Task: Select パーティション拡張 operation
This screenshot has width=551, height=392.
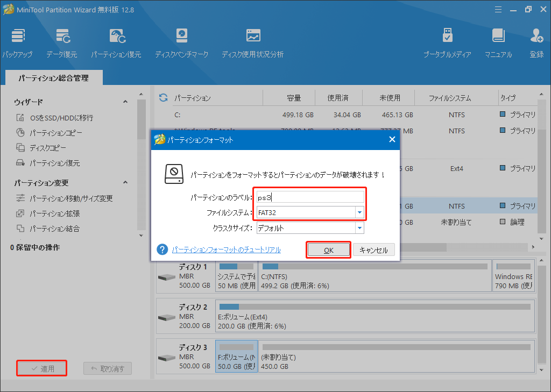Action: [x=48, y=213]
